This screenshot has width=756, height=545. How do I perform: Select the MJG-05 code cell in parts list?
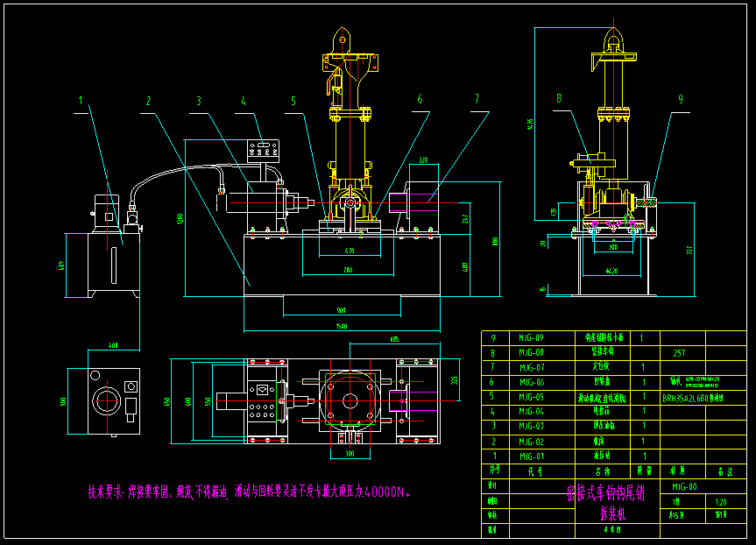[531, 396]
